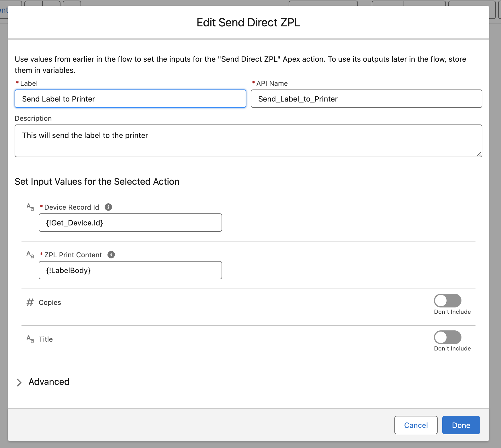Click the Device Record Id text data-type icon
This screenshot has width=501, height=448.
(x=30, y=207)
